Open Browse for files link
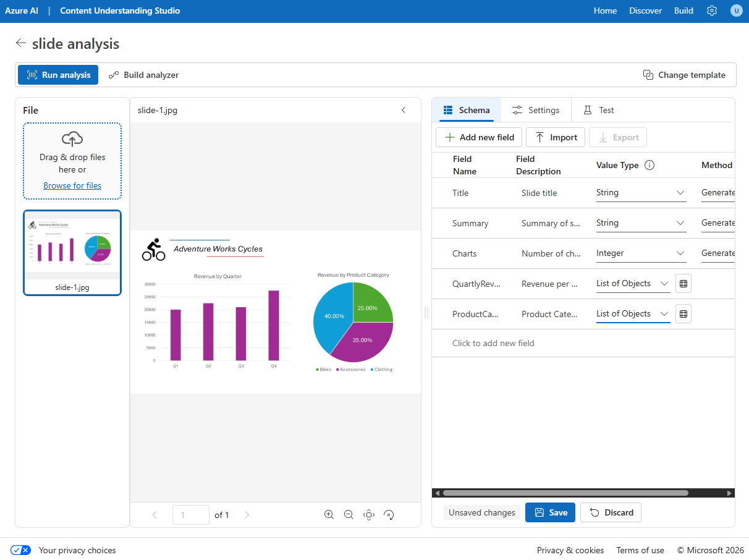 [72, 185]
